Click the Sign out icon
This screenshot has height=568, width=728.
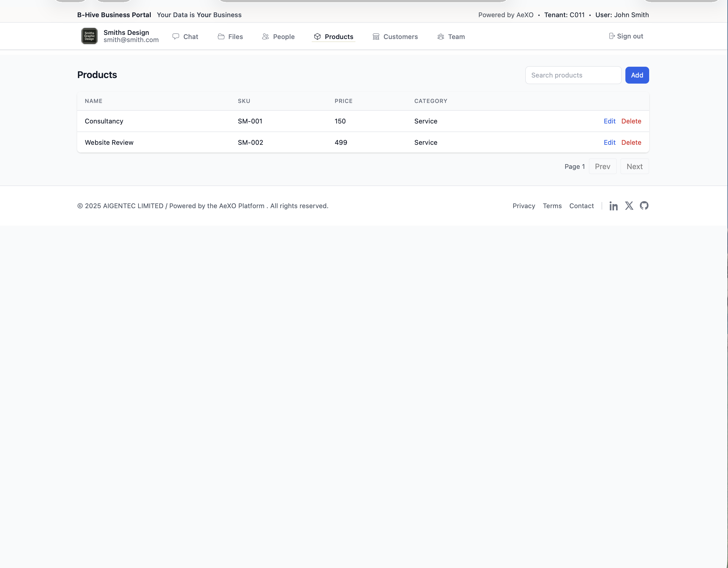coord(612,36)
